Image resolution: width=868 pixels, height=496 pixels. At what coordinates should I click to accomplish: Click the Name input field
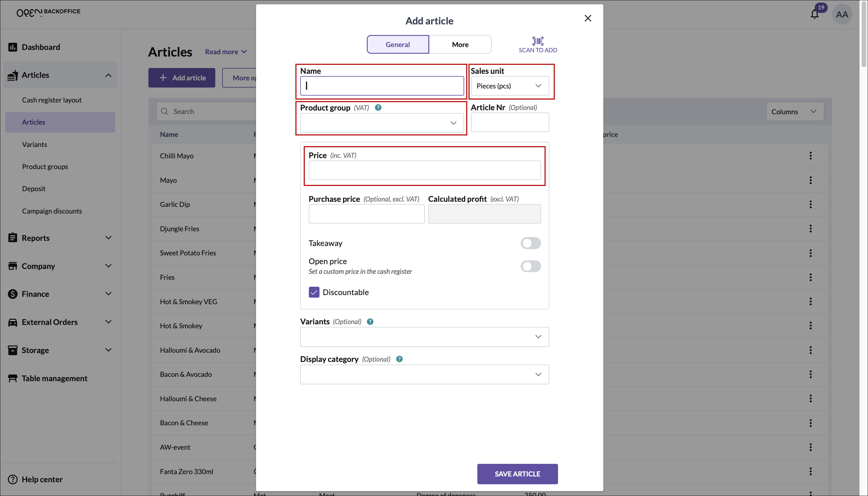(381, 86)
